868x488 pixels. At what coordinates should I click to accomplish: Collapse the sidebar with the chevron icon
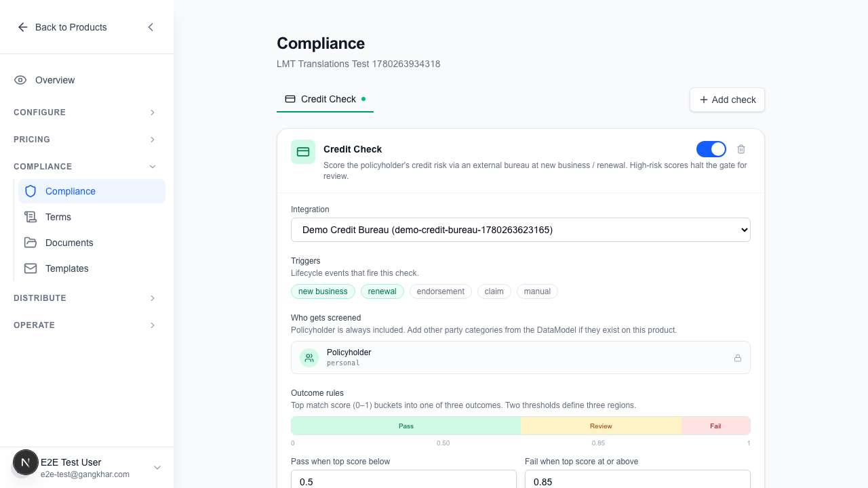pyautogui.click(x=151, y=27)
